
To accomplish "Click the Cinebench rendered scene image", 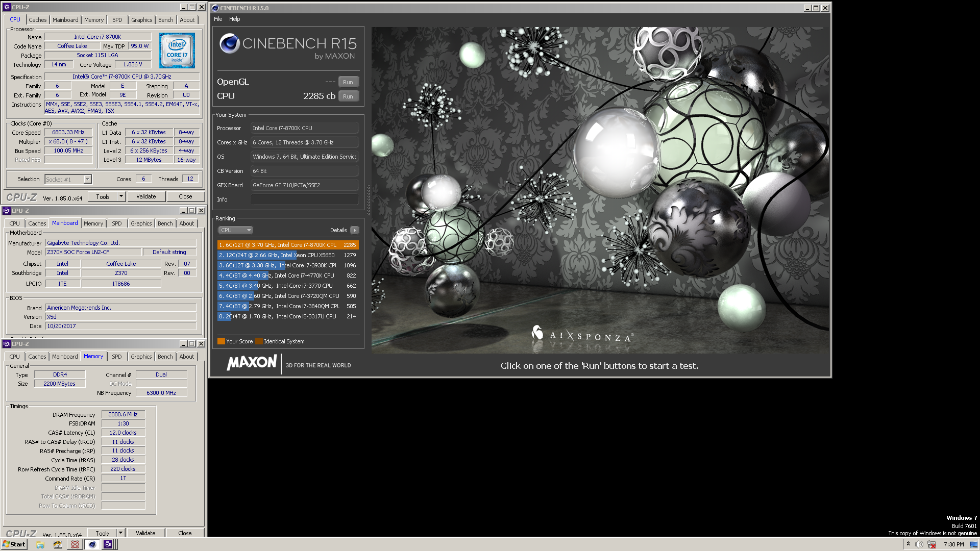I will pos(600,190).
